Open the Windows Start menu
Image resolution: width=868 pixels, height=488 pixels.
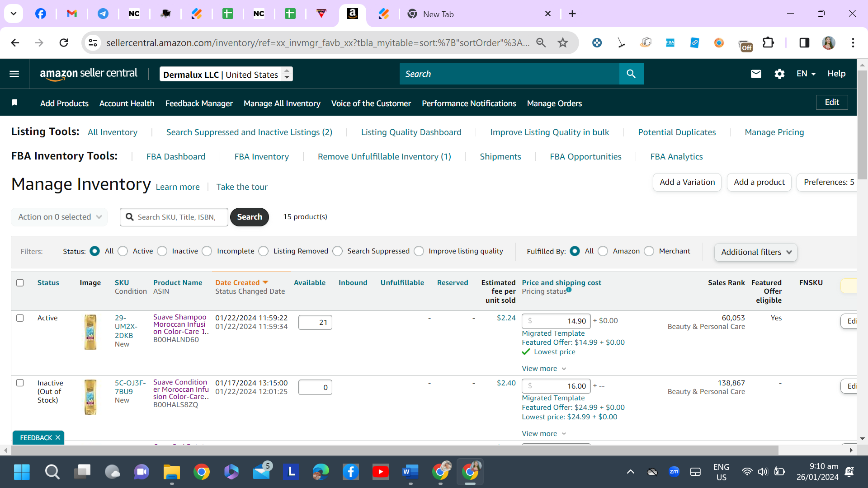(22, 472)
